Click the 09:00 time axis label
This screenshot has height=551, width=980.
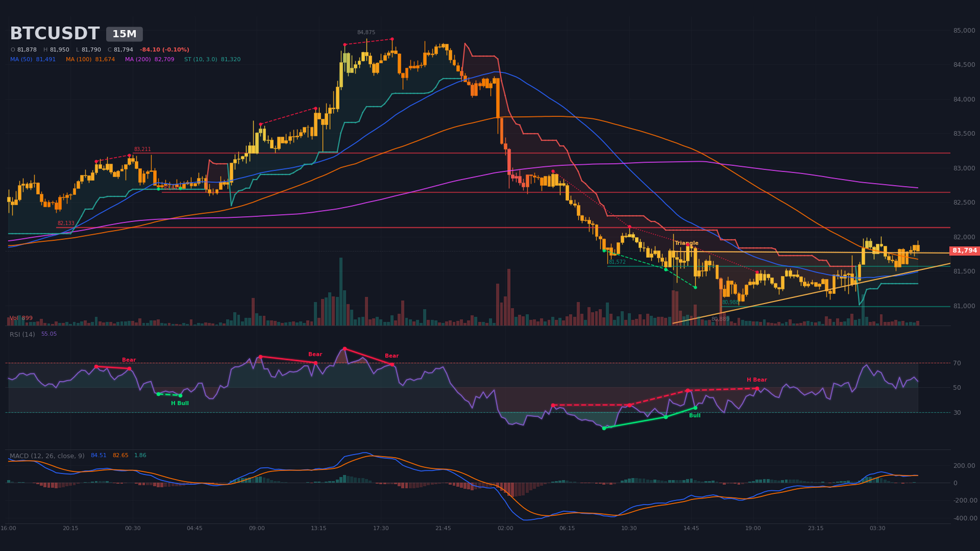(257, 528)
